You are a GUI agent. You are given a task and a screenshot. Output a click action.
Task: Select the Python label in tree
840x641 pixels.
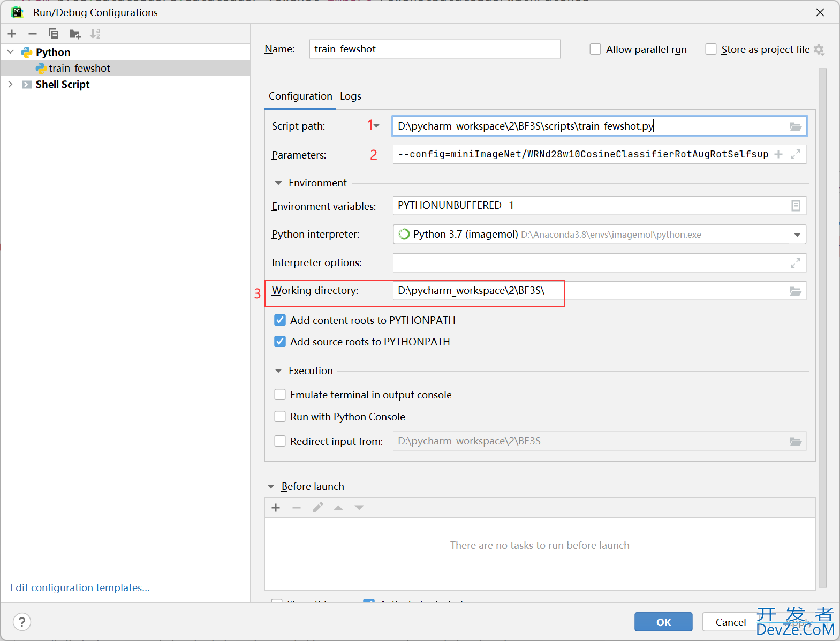coord(53,52)
